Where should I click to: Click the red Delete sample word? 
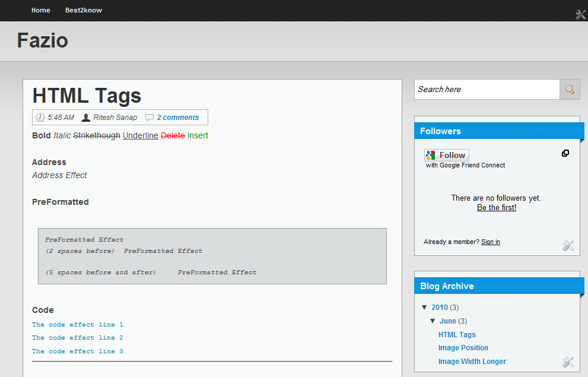173,135
